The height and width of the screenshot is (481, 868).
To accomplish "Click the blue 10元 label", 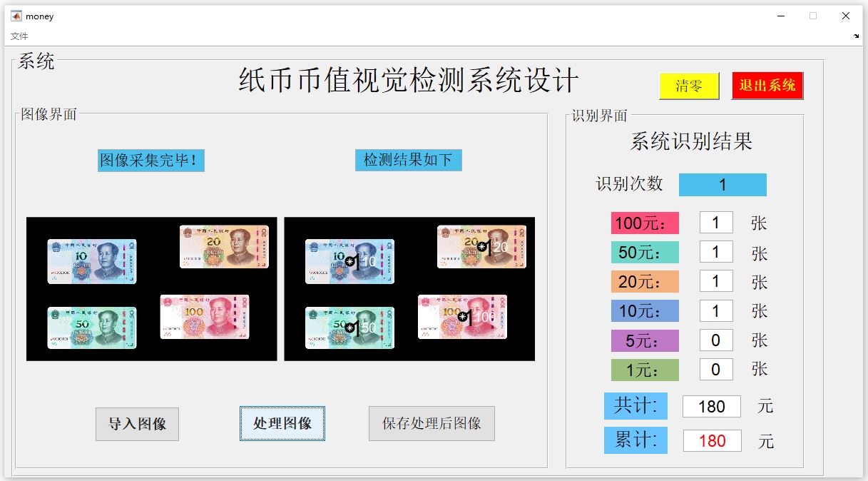I will tap(645, 310).
